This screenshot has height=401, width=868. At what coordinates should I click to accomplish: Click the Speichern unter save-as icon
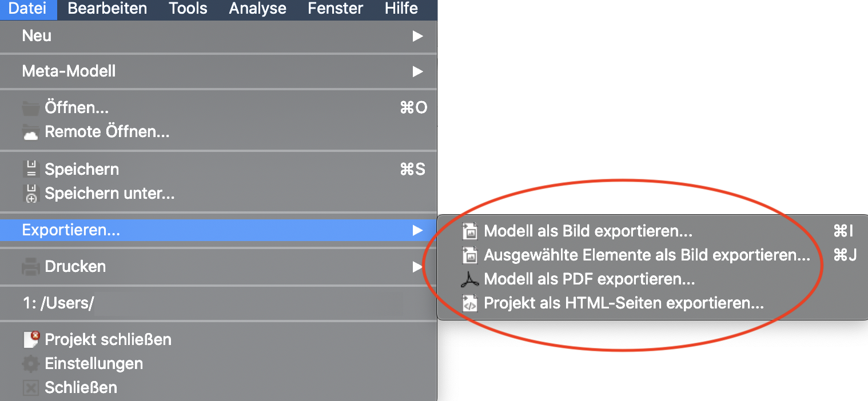click(30, 194)
